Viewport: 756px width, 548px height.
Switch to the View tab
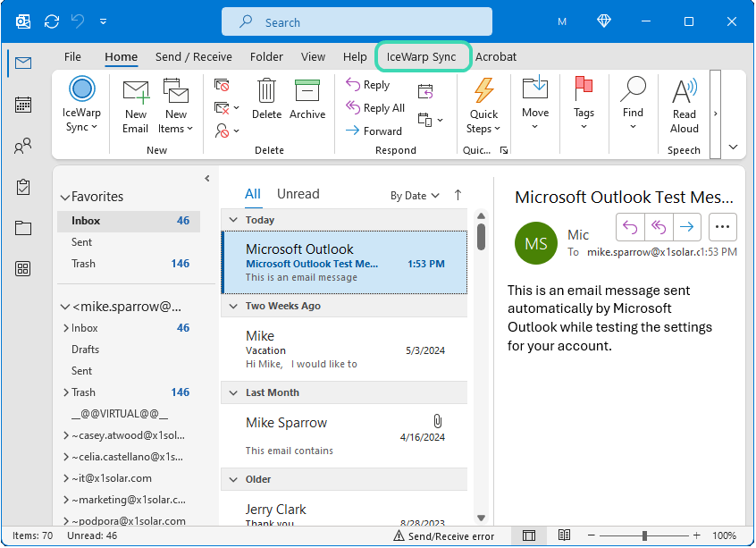coord(313,57)
